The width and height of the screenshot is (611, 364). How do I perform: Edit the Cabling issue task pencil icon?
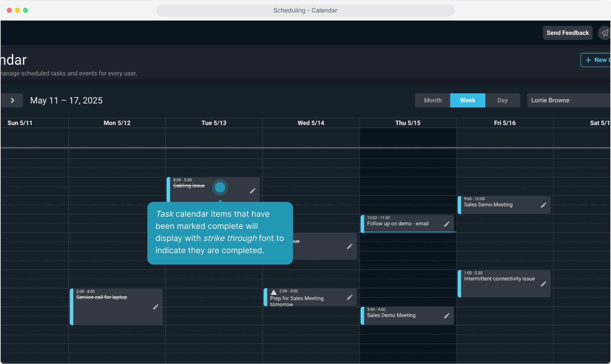(x=253, y=191)
